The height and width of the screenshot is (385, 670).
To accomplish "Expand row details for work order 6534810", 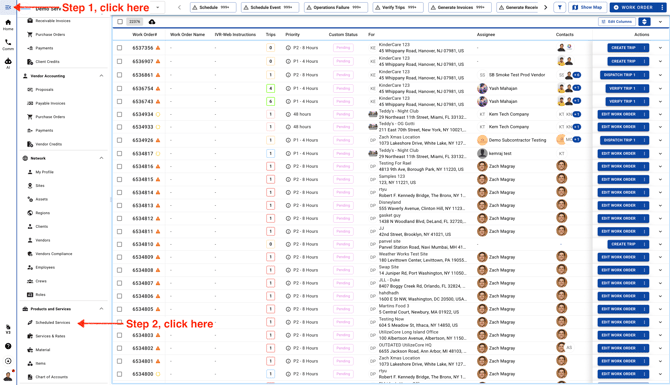I will (x=660, y=244).
